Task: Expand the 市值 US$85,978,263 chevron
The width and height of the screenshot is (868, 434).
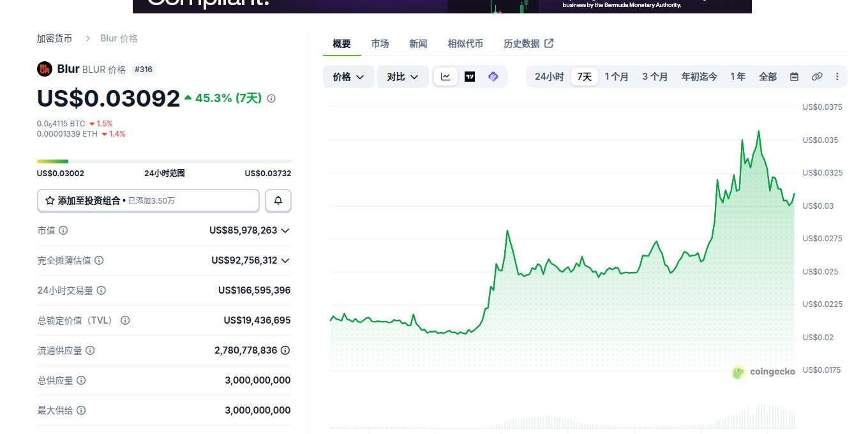Action: (285, 230)
